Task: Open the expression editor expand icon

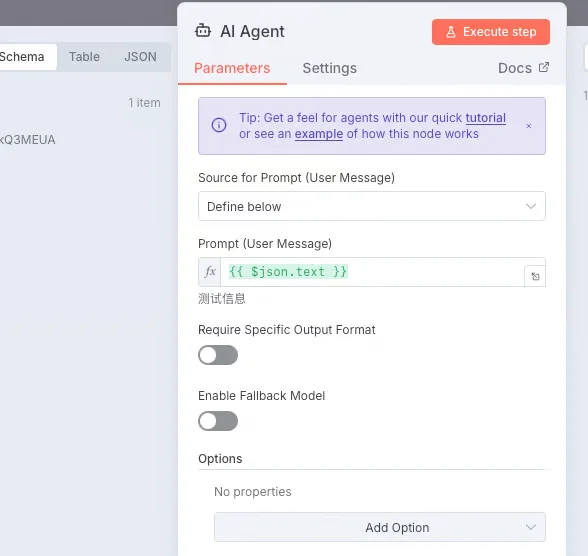Action: tap(535, 277)
